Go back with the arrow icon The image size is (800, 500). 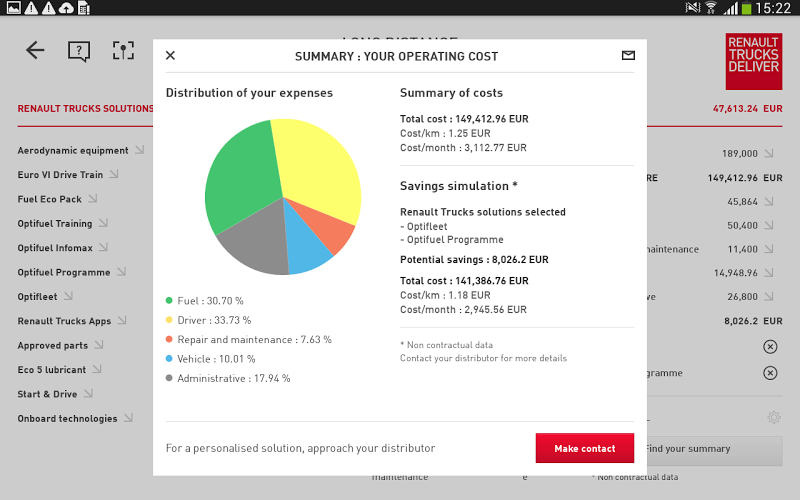pyautogui.click(x=35, y=50)
